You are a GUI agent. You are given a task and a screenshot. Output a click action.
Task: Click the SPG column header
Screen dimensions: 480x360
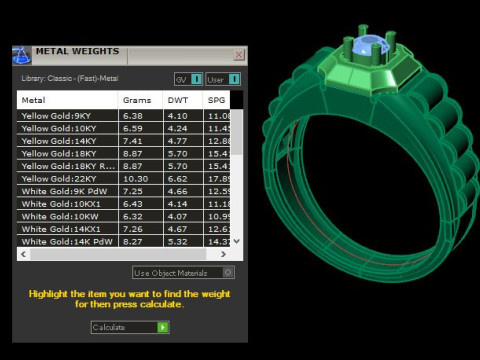point(216,100)
